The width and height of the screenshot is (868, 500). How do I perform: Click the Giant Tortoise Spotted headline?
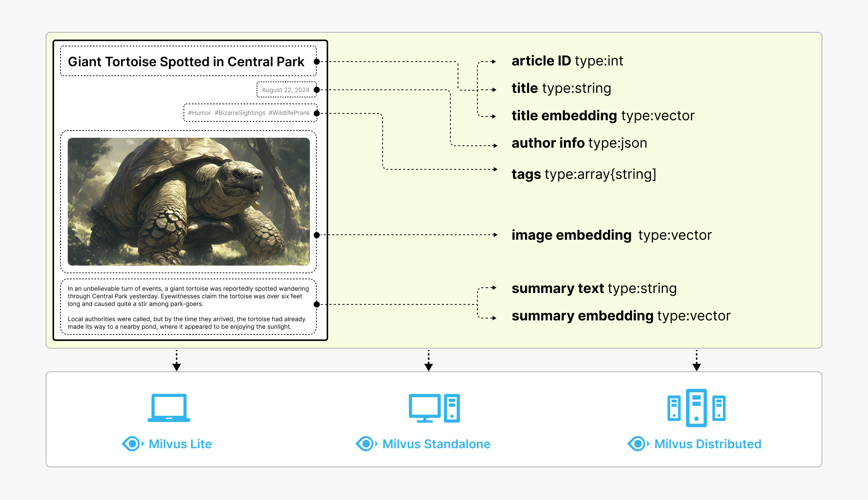click(x=186, y=62)
